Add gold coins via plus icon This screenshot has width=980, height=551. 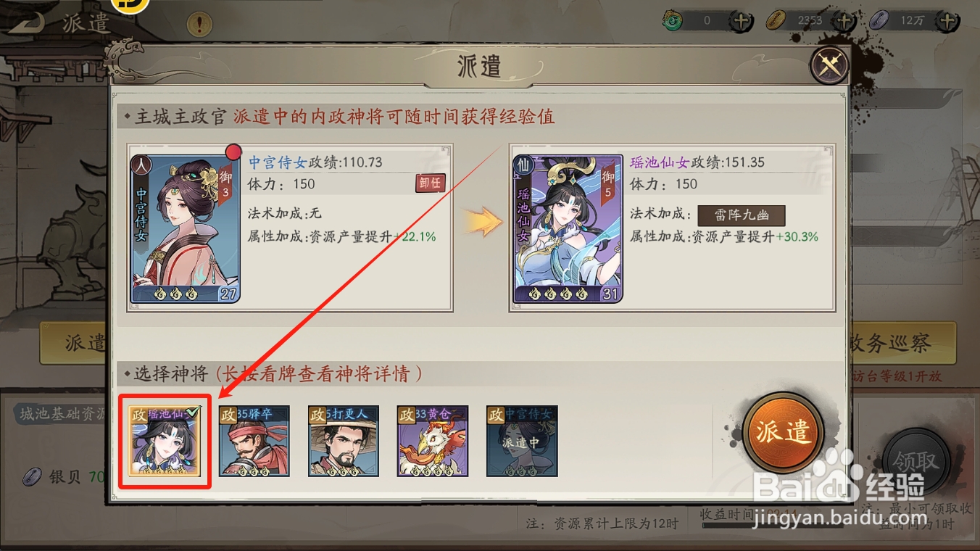click(x=844, y=21)
